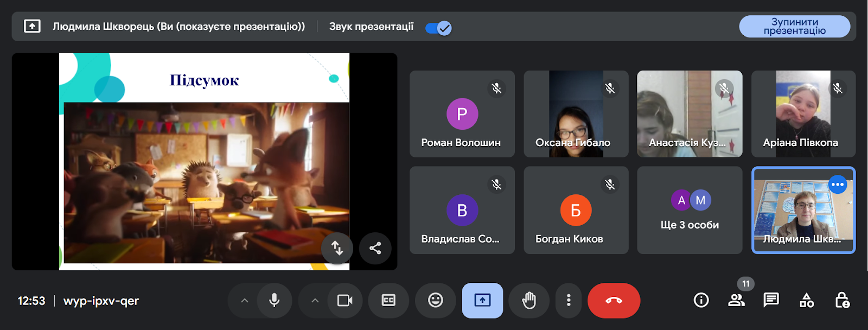This screenshot has width=868, height=330.
Task: Click the muted mic icon on Владислав Со tile
Action: tap(496, 185)
